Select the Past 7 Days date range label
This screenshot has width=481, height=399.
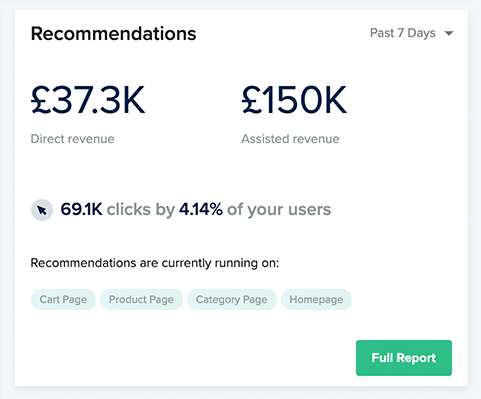pos(403,33)
